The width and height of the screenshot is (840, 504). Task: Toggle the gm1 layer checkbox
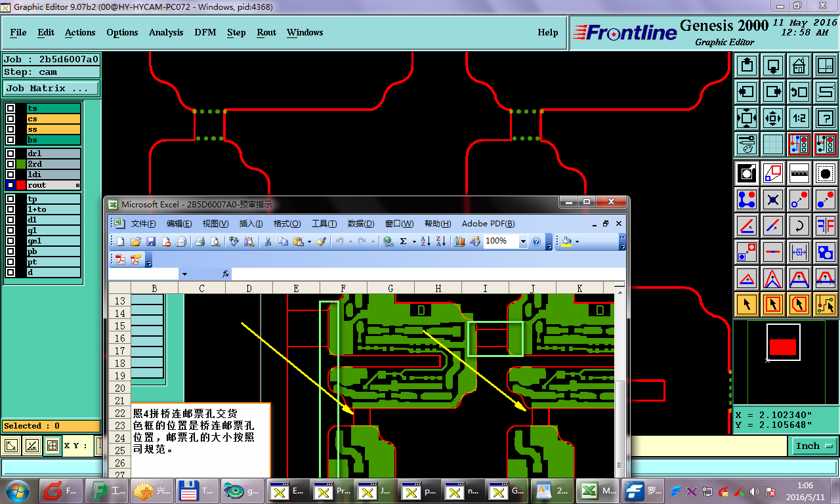pyautogui.click(x=10, y=241)
